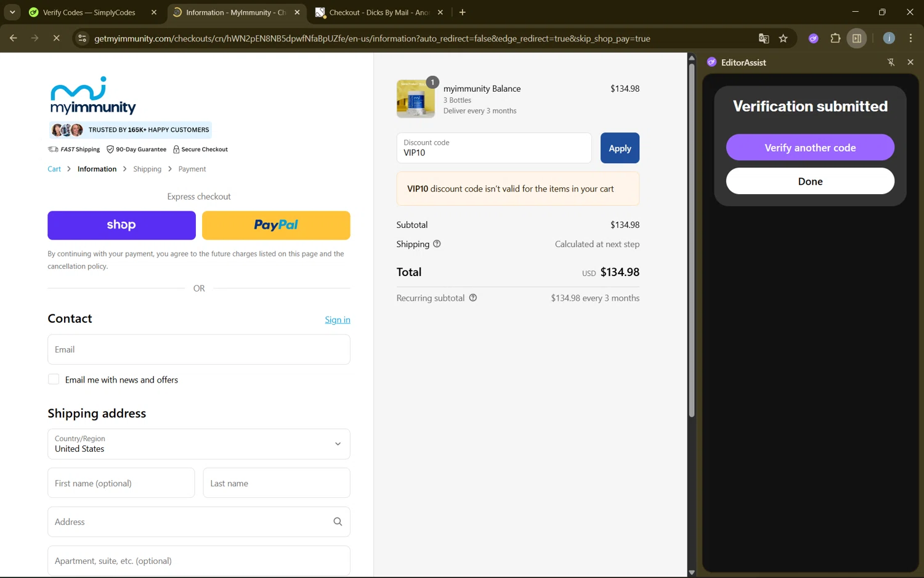
Task: Unpin the EditorAssist side panel
Action: pyautogui.click(x=891, y=62)
